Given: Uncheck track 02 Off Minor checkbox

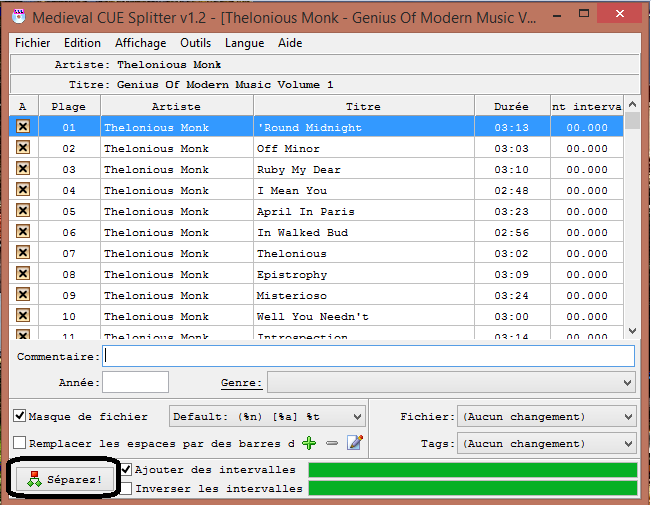Looking at the screenshot, I should coord(23,147).
